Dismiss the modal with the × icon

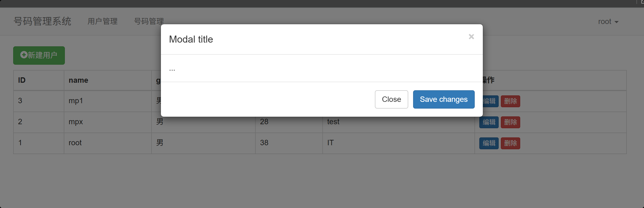(x=471, y=37)
